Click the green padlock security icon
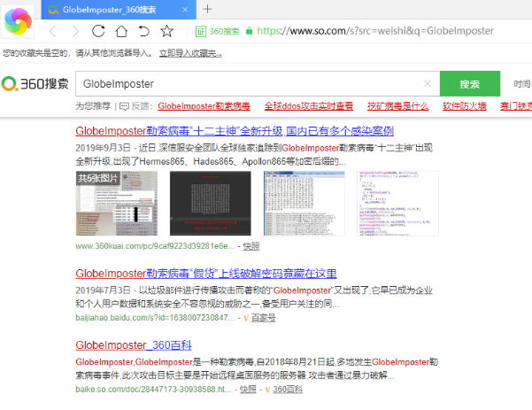532x410 pixels. 249,31
